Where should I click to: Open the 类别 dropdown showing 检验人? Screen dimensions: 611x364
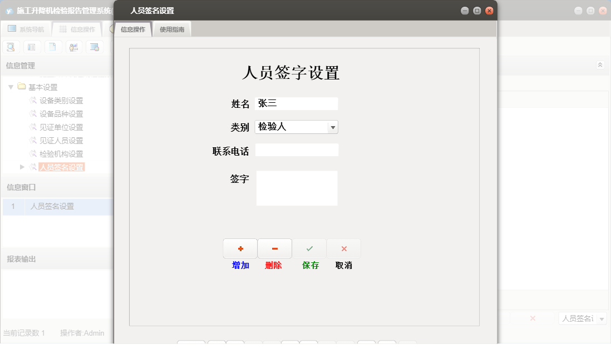333,127
